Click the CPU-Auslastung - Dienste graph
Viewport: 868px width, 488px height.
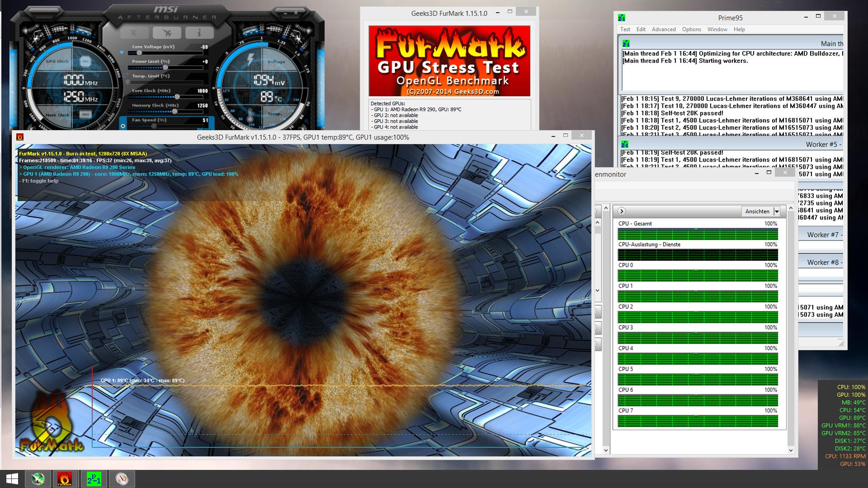point(698,255)
